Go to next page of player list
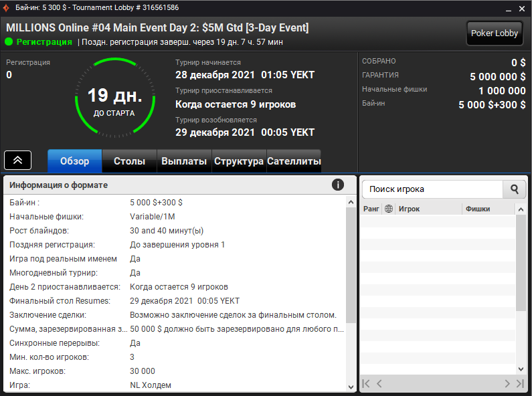 507,383
